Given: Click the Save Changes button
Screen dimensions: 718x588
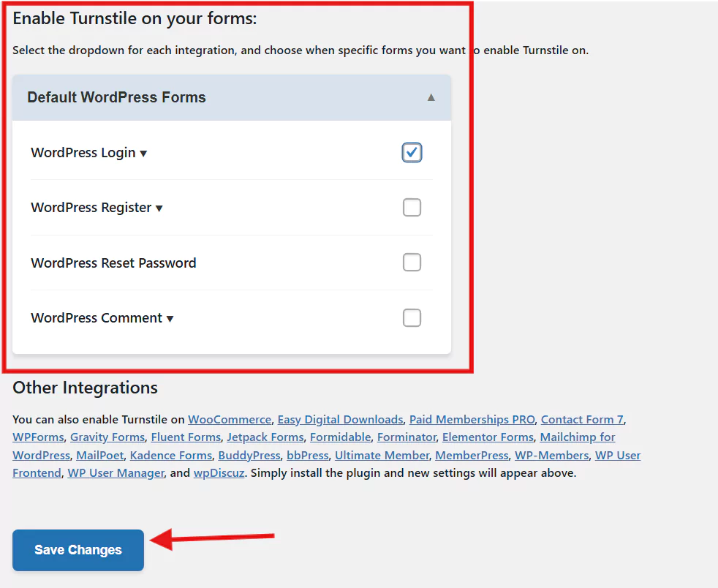Looking at the screenshot, I should 78,550.
